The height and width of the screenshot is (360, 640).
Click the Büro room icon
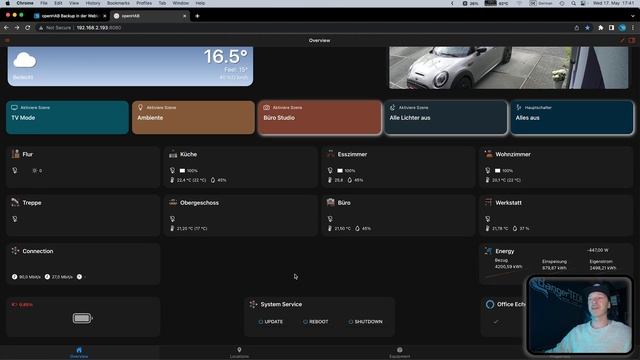(x=331, y=202)
